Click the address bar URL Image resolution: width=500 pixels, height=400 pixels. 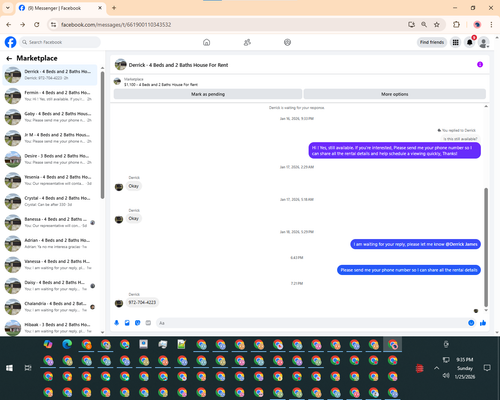click(116, 25)
